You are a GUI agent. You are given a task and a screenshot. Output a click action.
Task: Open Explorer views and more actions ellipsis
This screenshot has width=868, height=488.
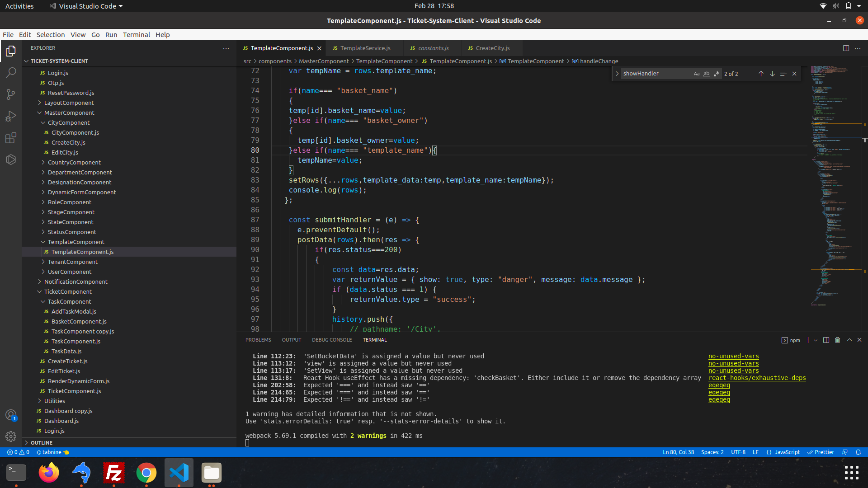point(226,48)
